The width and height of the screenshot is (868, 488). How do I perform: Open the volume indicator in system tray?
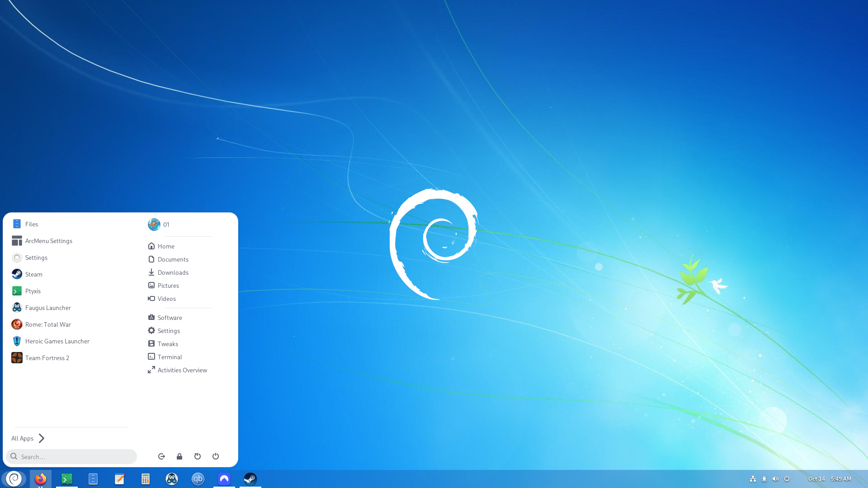point(775,479)
